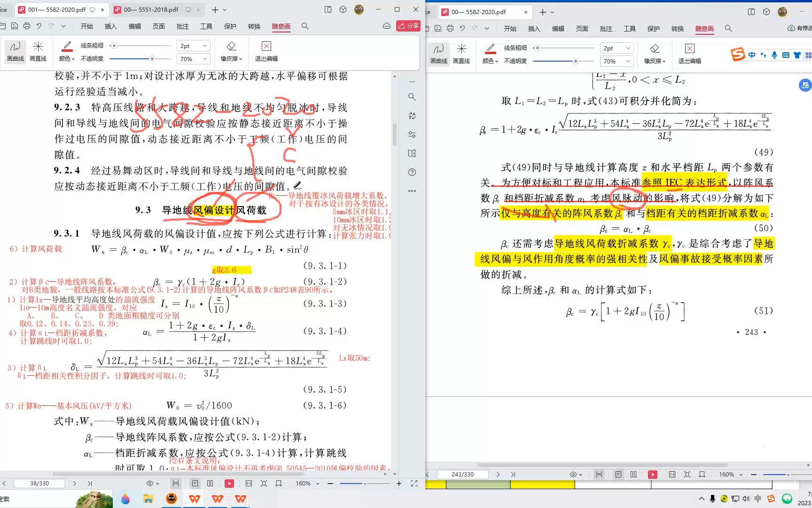The image size is (812, 508).
Task: Click the search icon in left window's side panel
Action: pos(412,97)
